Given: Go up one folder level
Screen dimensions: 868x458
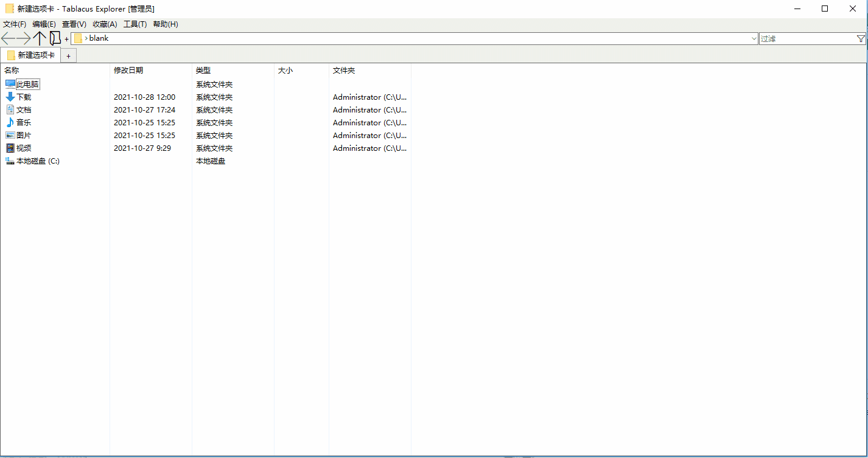Looking at the screenshot, I should (40, 38).
